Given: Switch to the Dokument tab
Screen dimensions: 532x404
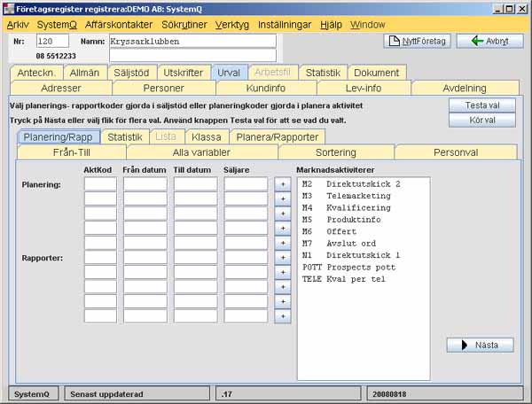Looking at the screenshot, I should tap(376, 73).
